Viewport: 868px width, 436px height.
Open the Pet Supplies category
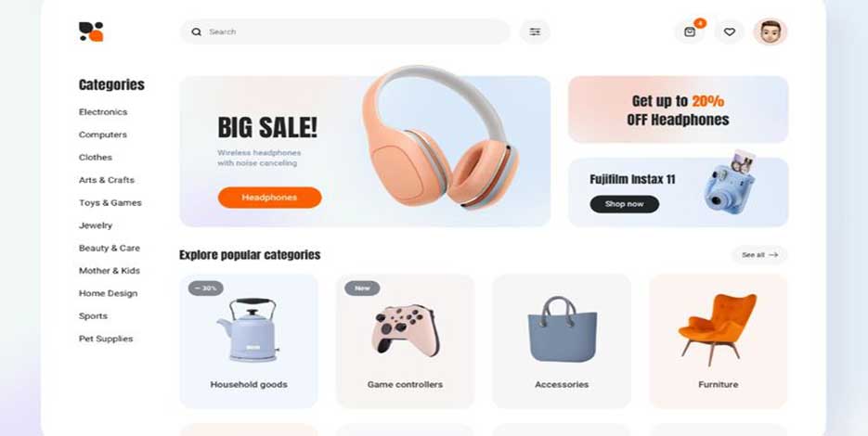click(x=106, y=339)
